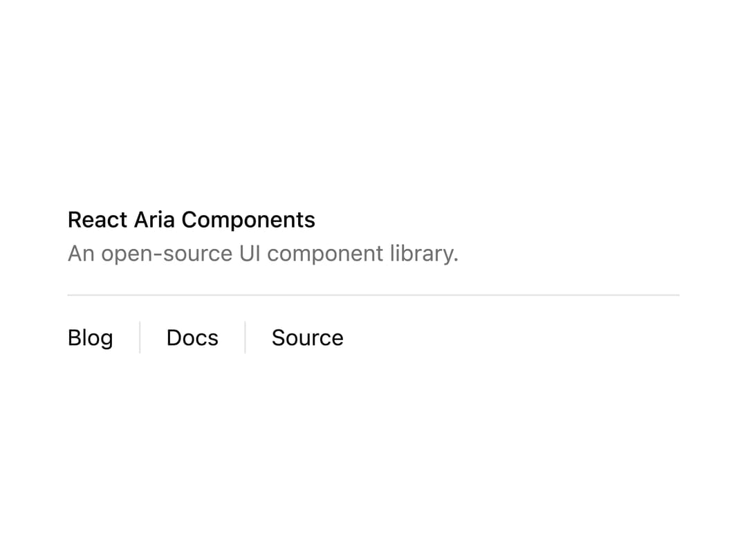Screen dimensions: 747x560
Task: Click the open-source UI component library description
Action: click(263, 253)
